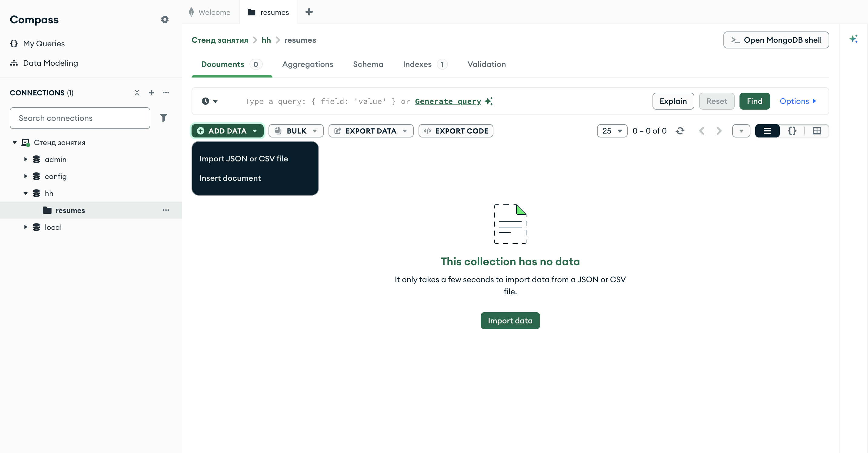Expand query Options
This screenshot has height=453, width=868.
point(798,101)
